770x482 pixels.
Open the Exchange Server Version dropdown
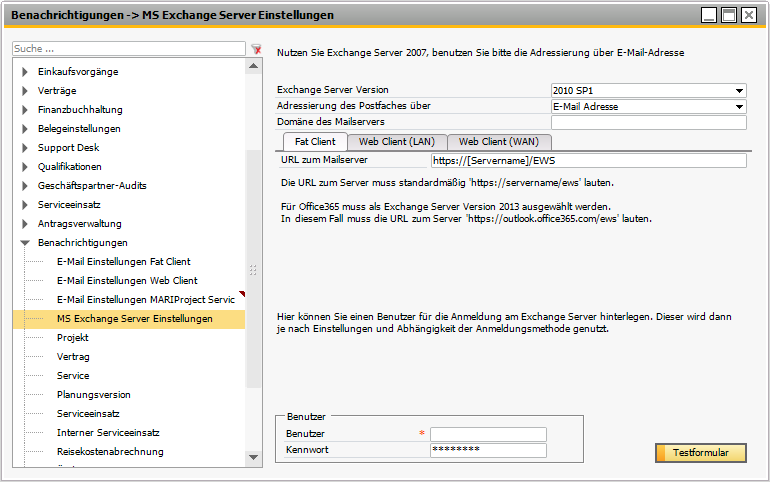(x=740, y=91)
